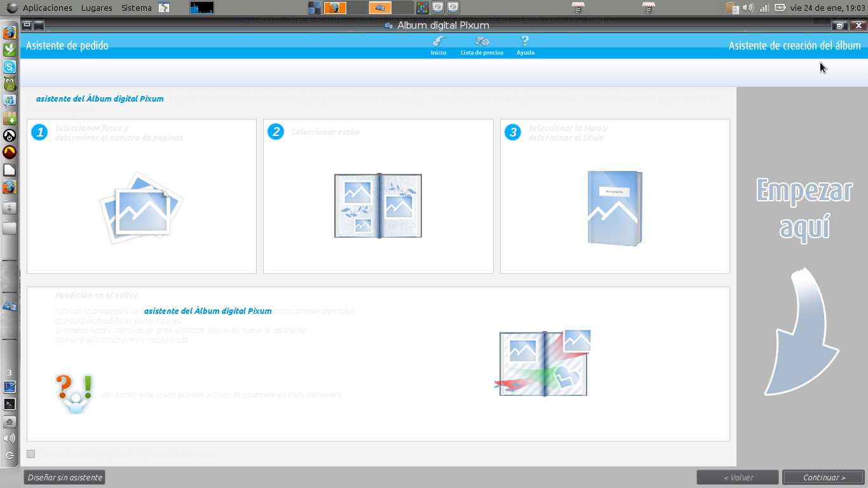Click the step 1 photos stack image
Image resolution: width=868 pixels, height=488 pixels.
[142, 207]
